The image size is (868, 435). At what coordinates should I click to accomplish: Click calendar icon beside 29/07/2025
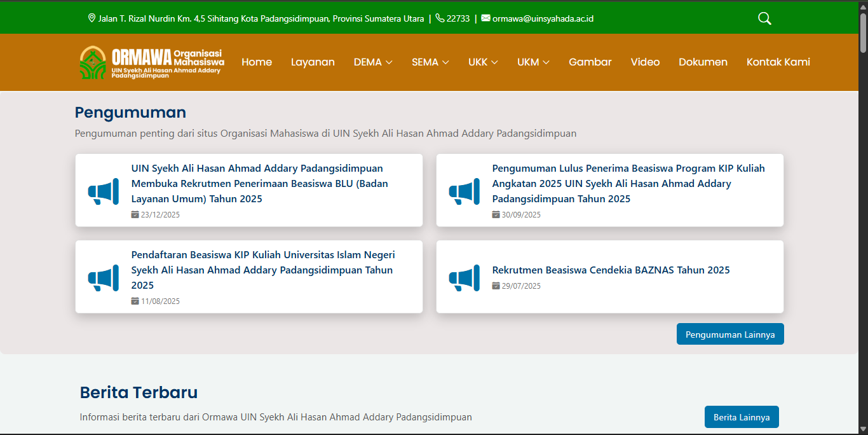[496, 286]
